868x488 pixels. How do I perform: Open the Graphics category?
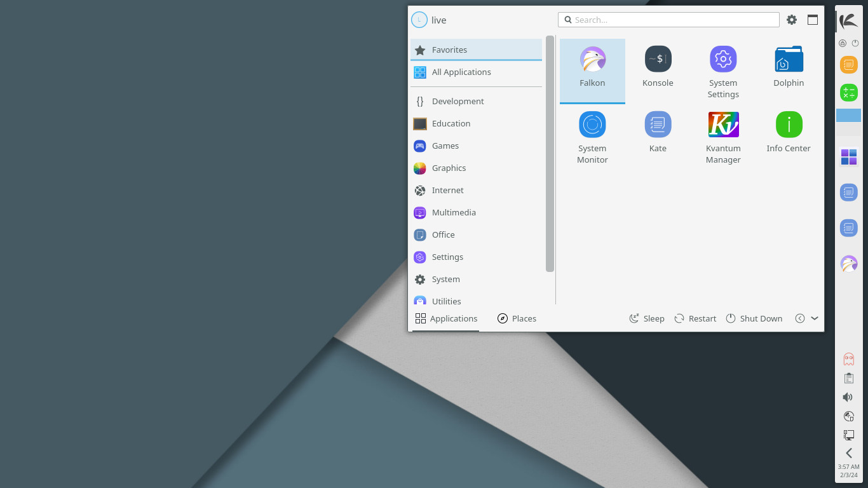point(476,168)
